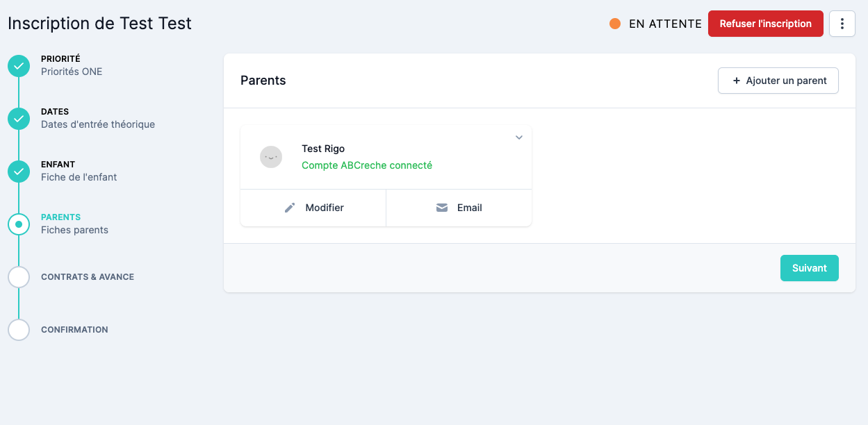The image size is (868, 425).
Task: Go to Dates d'entrée théorique step
Action: tap(98, 124)
